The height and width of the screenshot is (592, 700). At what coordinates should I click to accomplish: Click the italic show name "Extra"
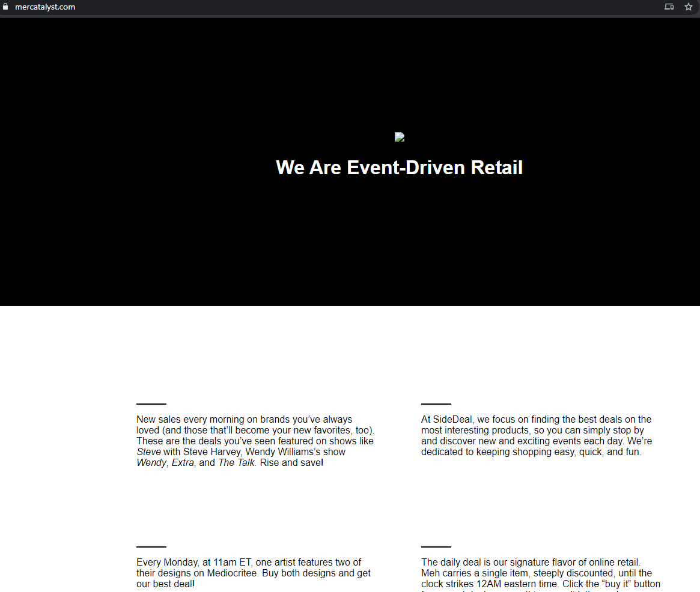click(x=183, y=463)
